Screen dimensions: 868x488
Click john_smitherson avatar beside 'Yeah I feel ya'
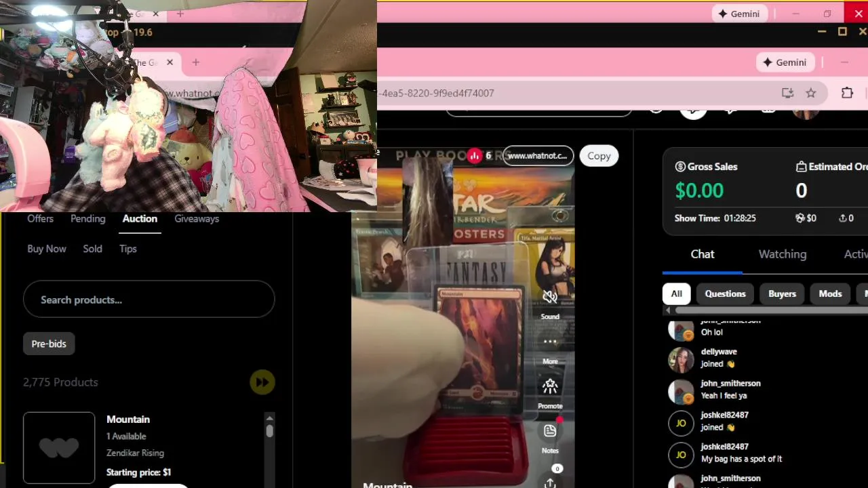(x=681, y=391)
